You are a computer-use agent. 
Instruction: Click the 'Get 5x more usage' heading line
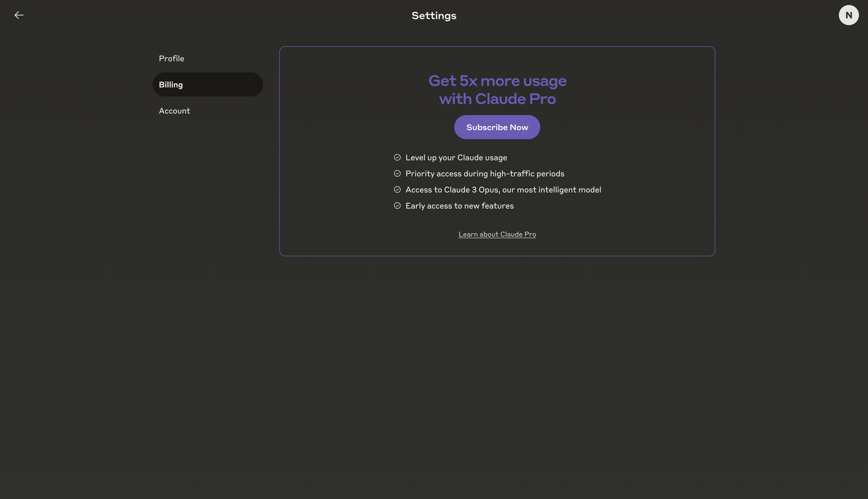497,81
